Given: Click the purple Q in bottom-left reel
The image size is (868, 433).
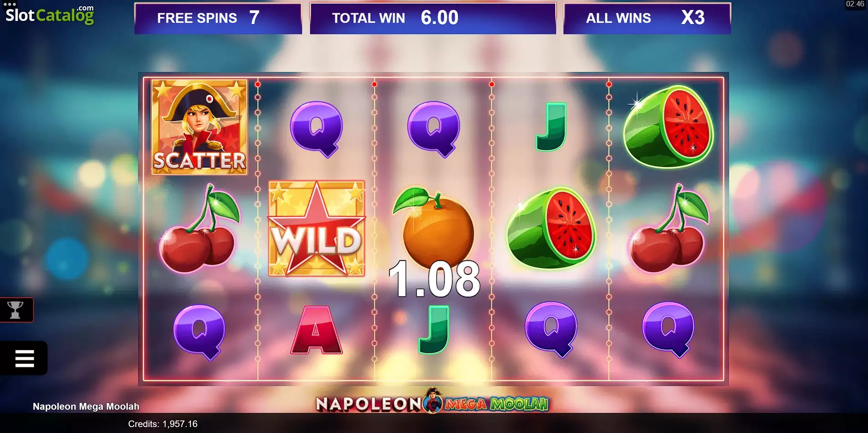Looking at the screenshot, I should tap(199, 332).
